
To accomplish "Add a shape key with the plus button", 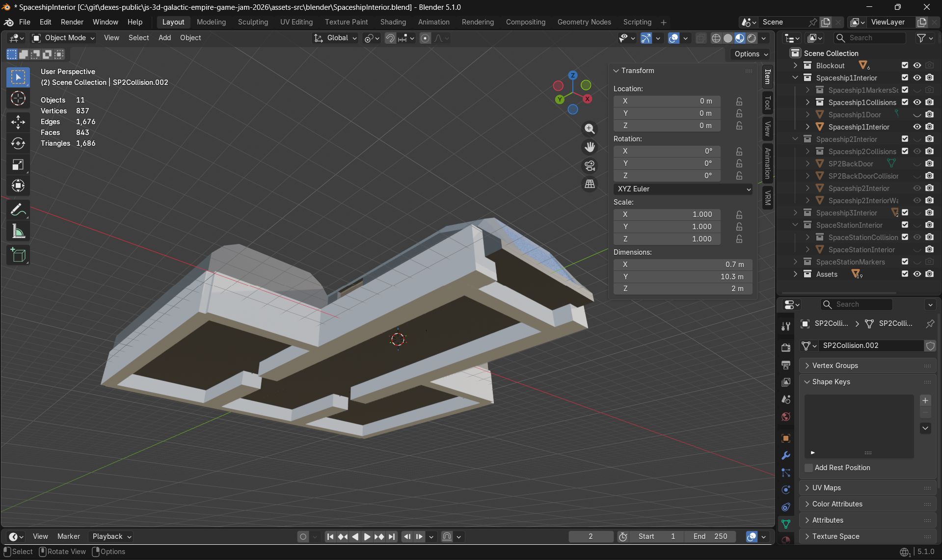I will pyautogui.click(x=925, y=400).
